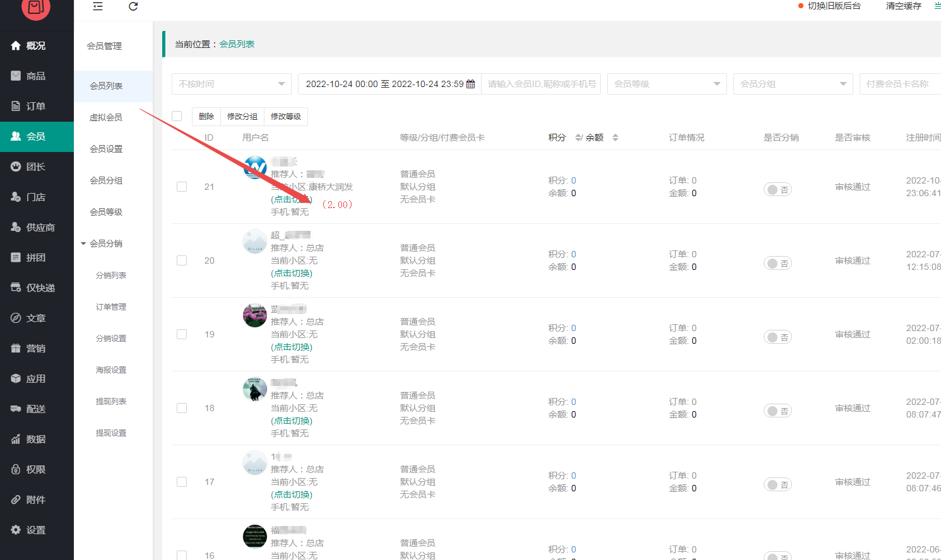Click the avatar of member ID 21
Image resolution: width=941 pixels, height=560 pixels.
point(255,168)
